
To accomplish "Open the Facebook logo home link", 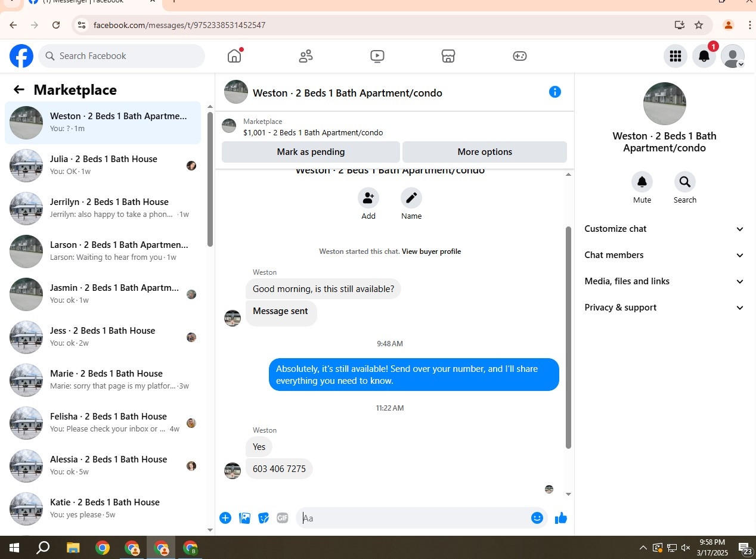I will (21, 56).
